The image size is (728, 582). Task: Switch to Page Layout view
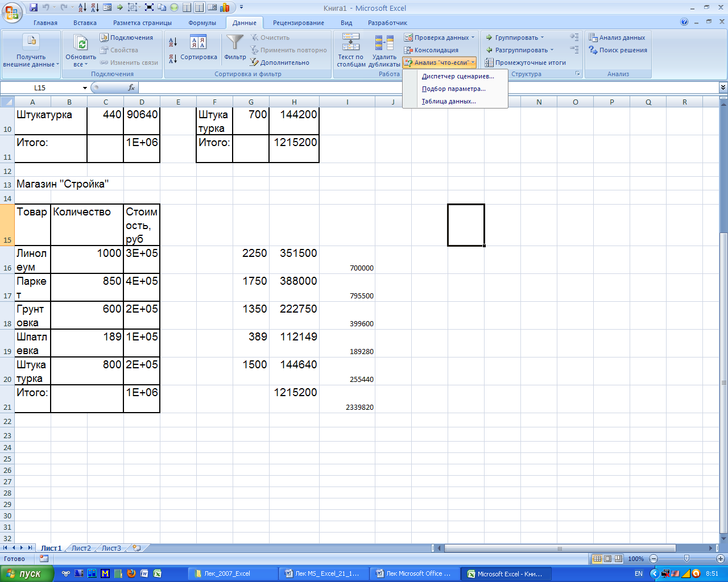point(607,559)
